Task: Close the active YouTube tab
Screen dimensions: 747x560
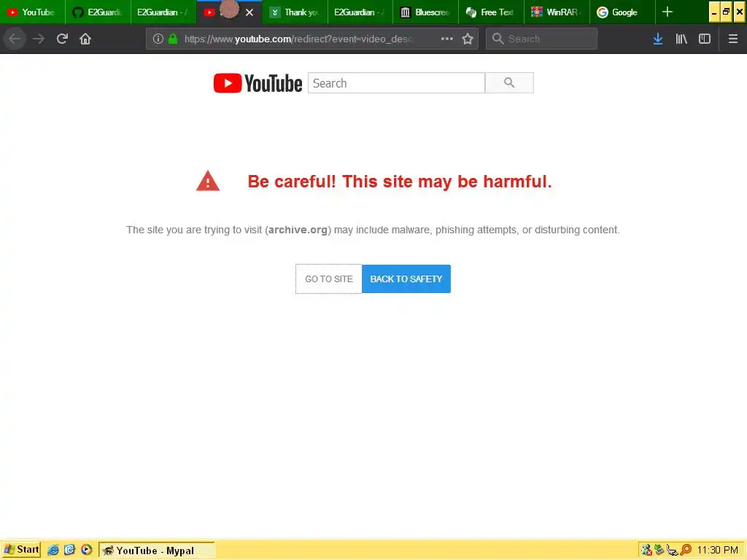Action: [249, 12]
